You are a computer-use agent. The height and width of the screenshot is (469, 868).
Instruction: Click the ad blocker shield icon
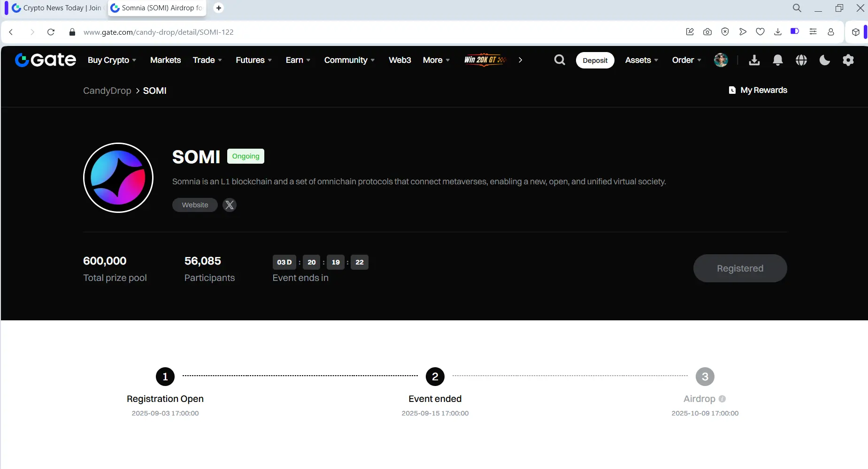point(725,32)
